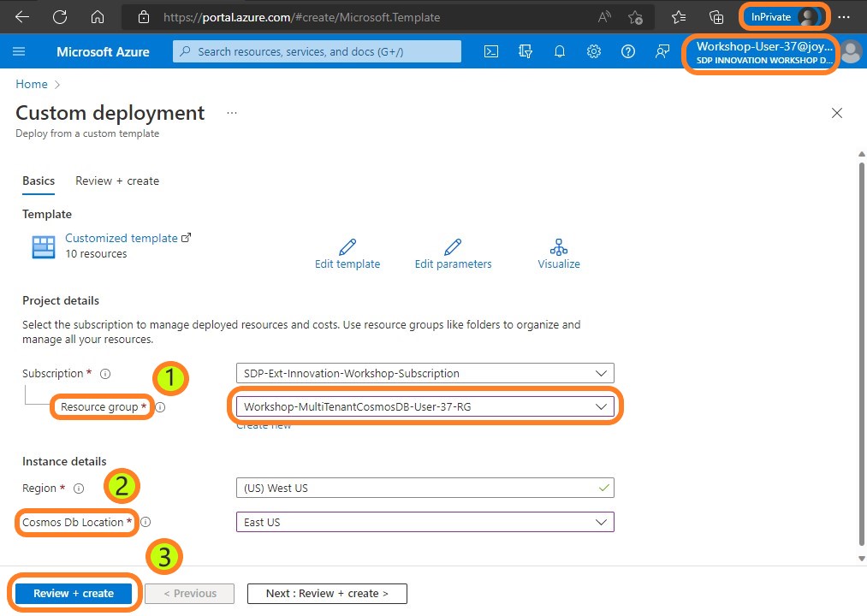Image resolution: width=867 pixels, height=616 pixels.
Task: Click the Previous button
Action: click(x=190, y=594)
